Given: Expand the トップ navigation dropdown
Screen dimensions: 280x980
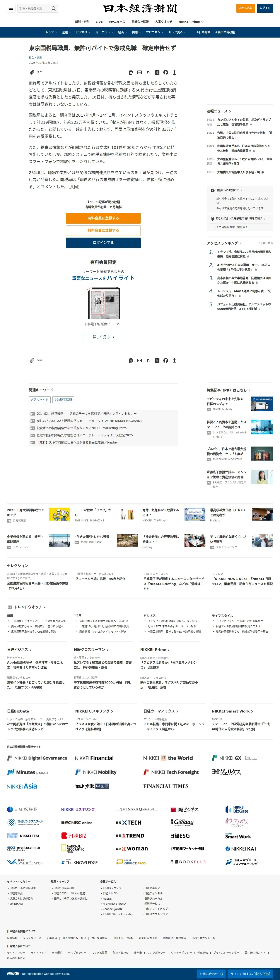Looking at the screenshot, I should 51,32.
